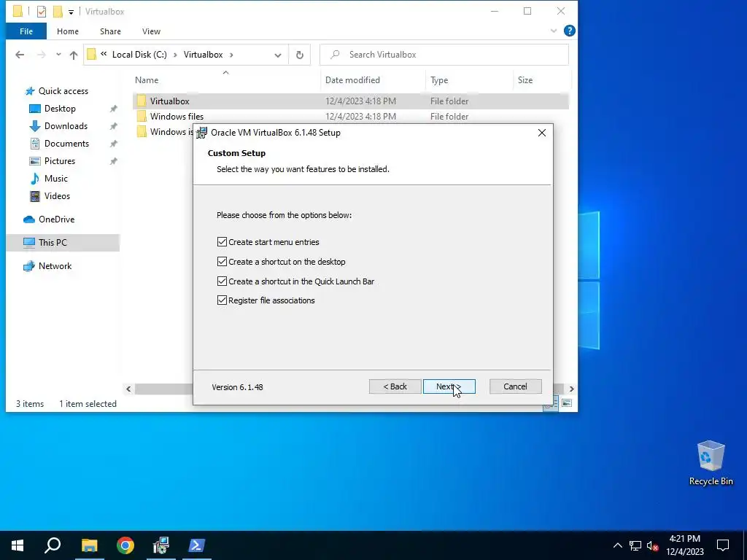Click Local Disk (C:) in address path
The height and width of the screenshot is (560, 747).
click(139, 55)
